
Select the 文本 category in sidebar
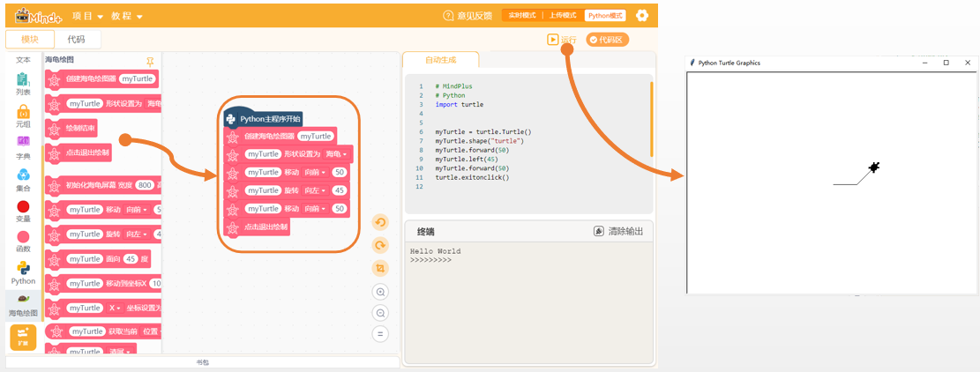pos(23,60)
